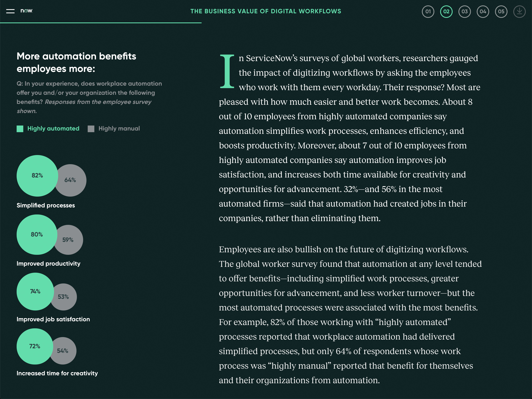Click the green Highly automated color swatch
The height and width of the screenshot is (399, 532).
(20, 129)
